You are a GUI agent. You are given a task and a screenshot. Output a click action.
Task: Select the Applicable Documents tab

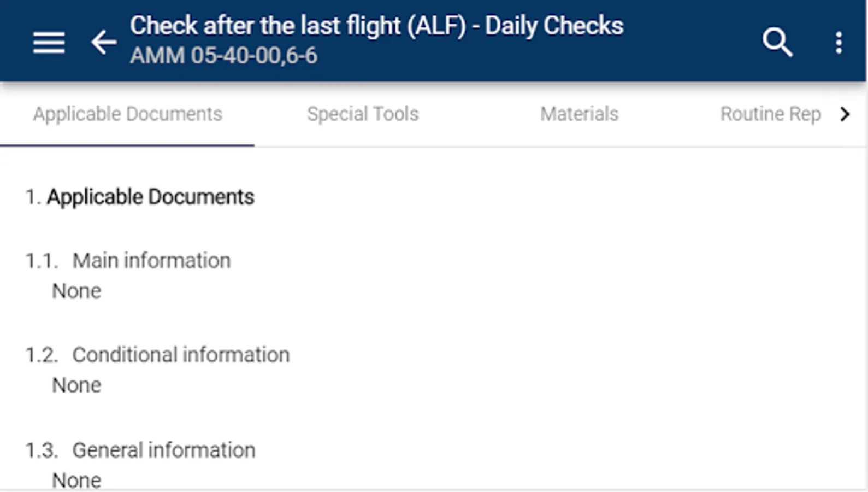(127, 114)
